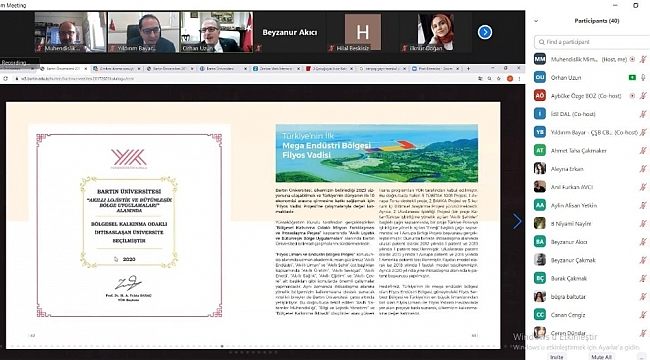Viewport: 650px width, 360px height.
Task: Select Hilal Beskisiz video tile with H
Action: pyautogui.click(x=363, y=32)
